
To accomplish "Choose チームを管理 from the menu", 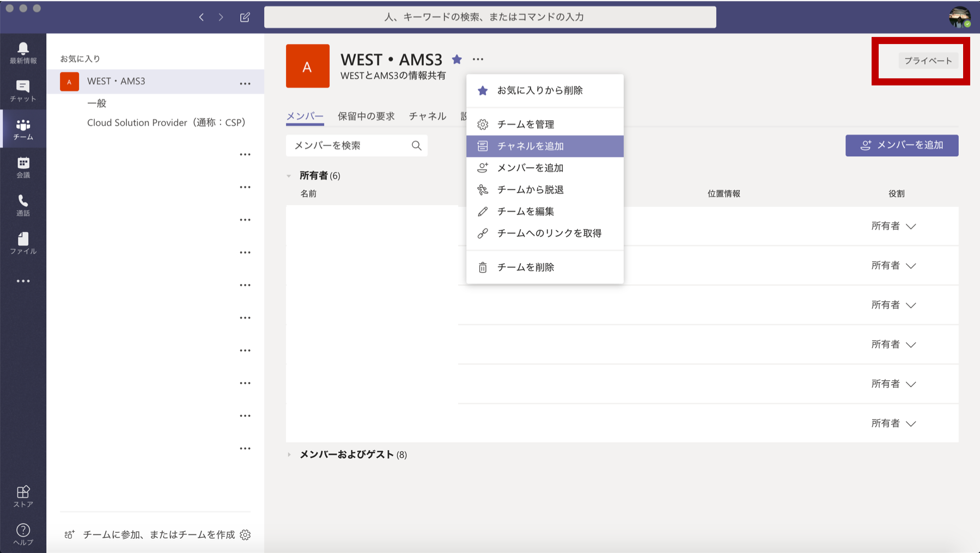I will point(545,124).
